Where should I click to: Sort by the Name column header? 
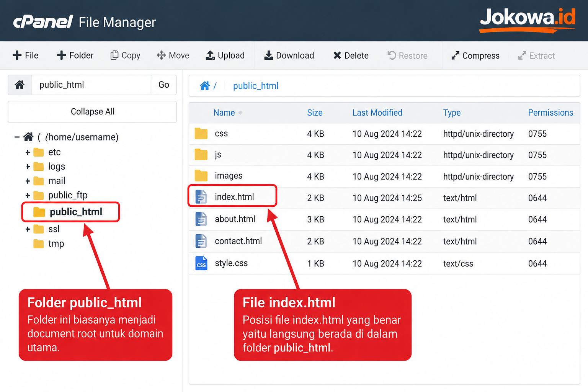224,113
